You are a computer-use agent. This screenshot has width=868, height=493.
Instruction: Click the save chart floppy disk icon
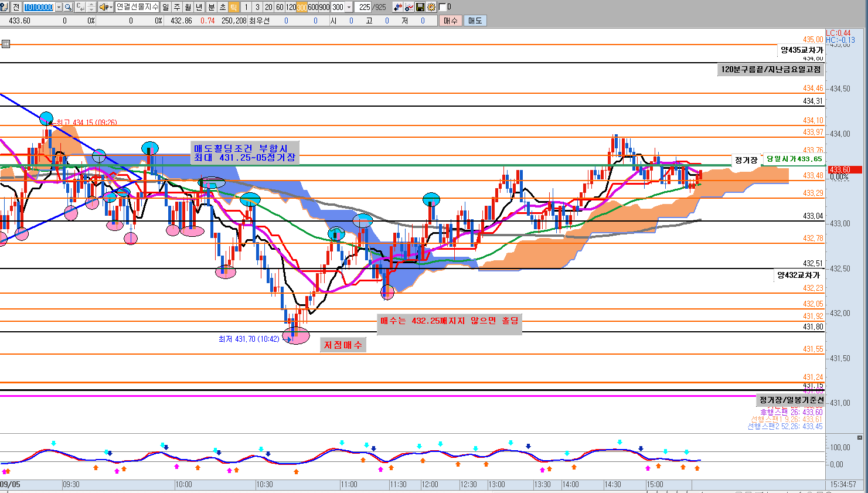coord(420,7)
